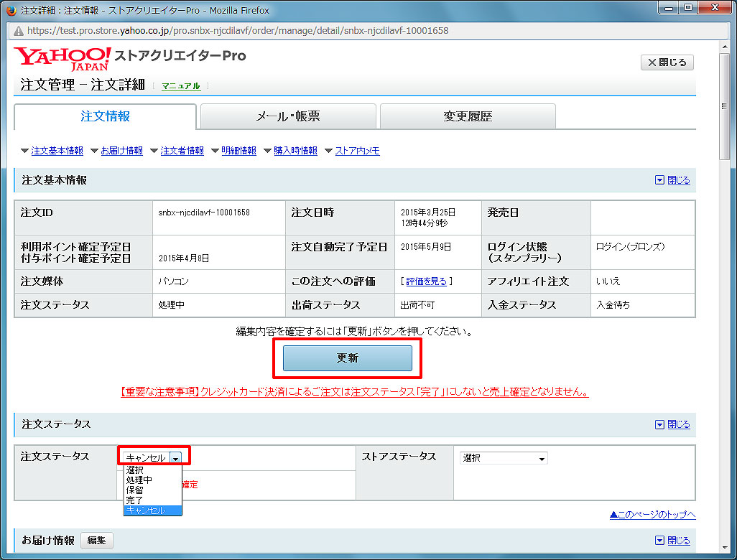This screenshot has height=560, width=737.
Task: Click the Yahoo! Japan logo
Action: 62,59
